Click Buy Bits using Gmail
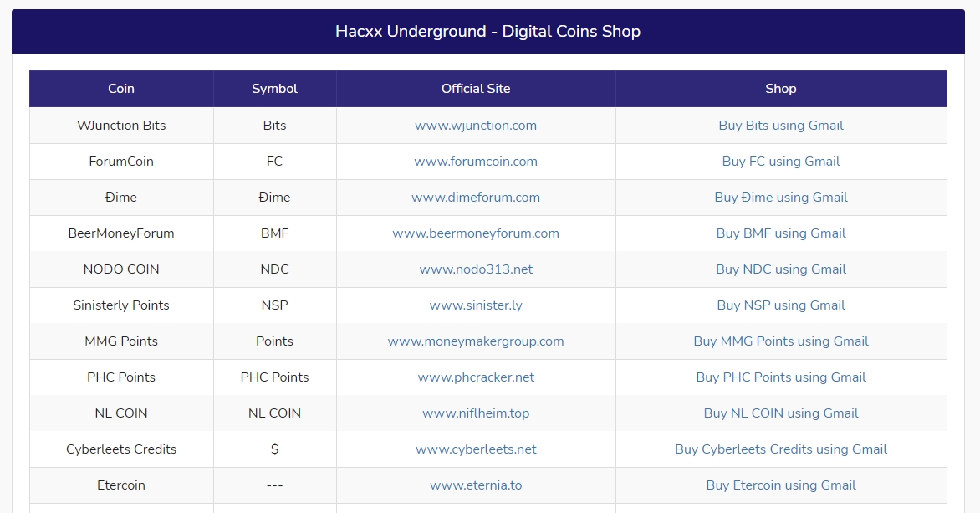Viewport: 980px width, 513px height. (781, 126)
